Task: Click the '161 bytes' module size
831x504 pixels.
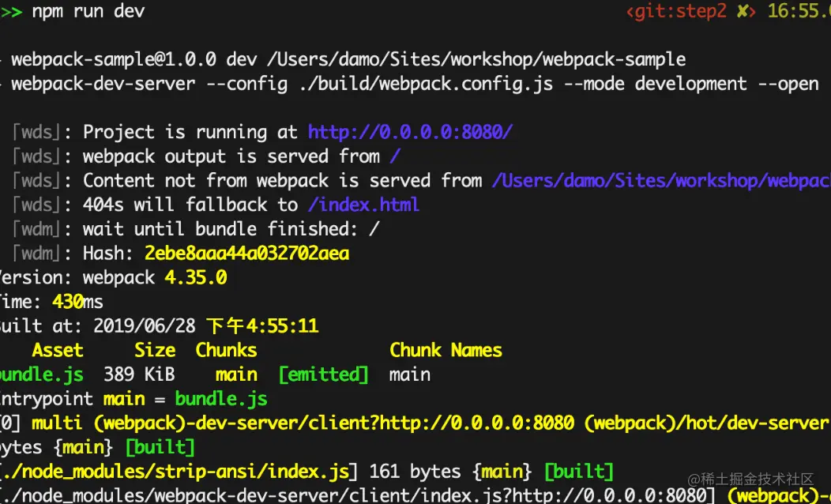Action: [415, 472]
